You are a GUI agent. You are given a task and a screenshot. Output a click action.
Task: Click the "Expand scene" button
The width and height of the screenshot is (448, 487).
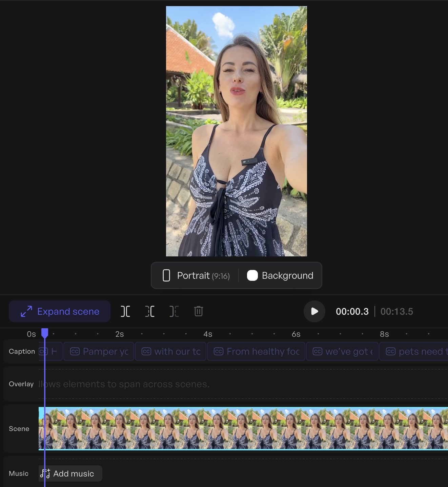point(60,311)
